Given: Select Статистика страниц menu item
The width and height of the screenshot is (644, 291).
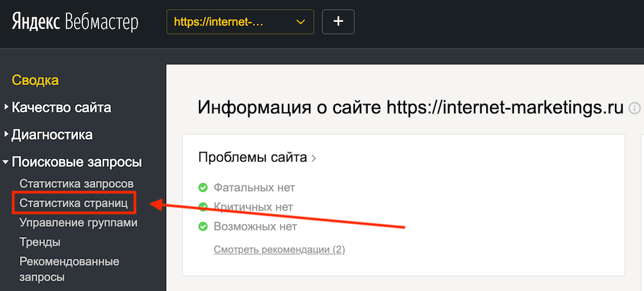Looking at the screenshot, I should click(74, 203).
